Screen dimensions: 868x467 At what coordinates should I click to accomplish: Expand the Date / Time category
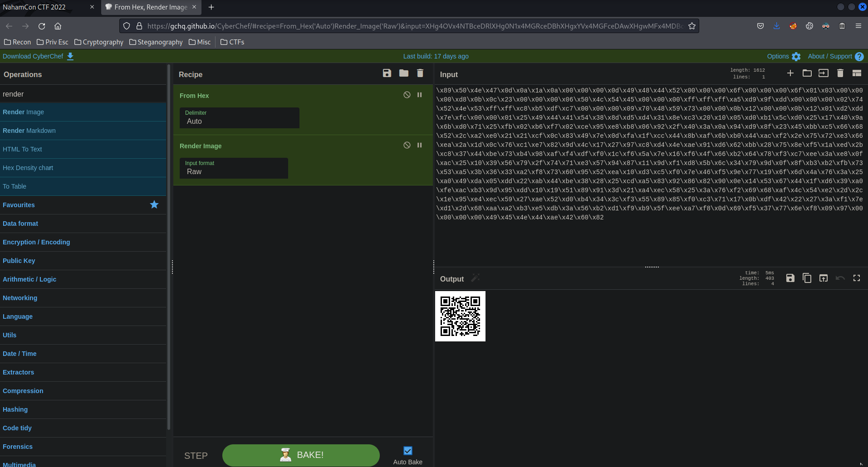tap(83, 354)
